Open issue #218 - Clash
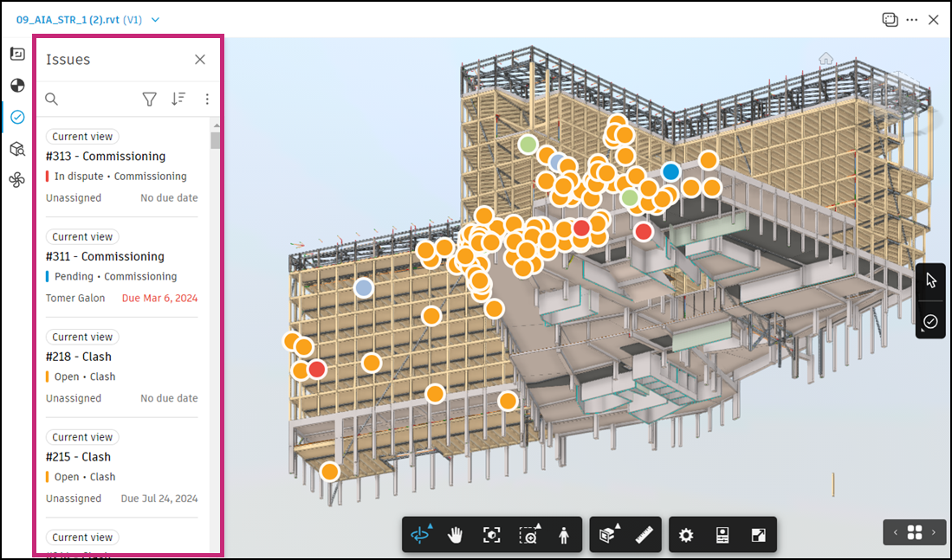Screen dimensions: 952x560 pos(79,356)
